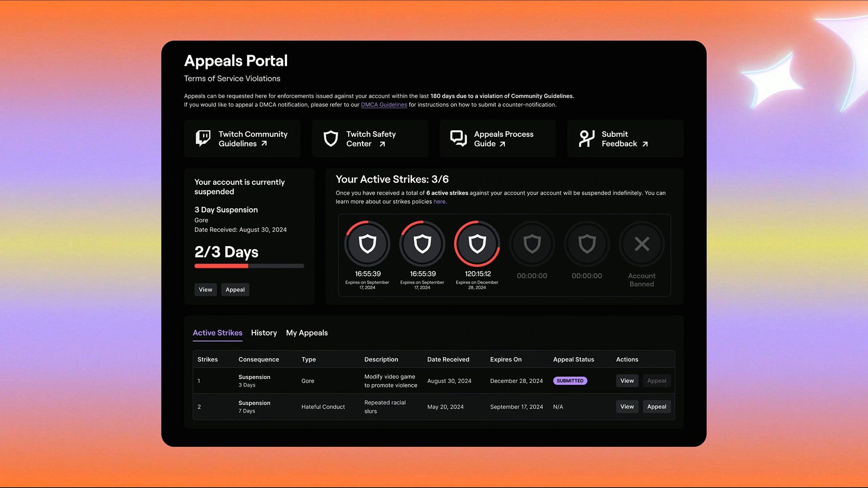This screenshot has height=488, width=868.
Task: Appeal the Hateful Conduct strike row
Action: tap(656, 407)
